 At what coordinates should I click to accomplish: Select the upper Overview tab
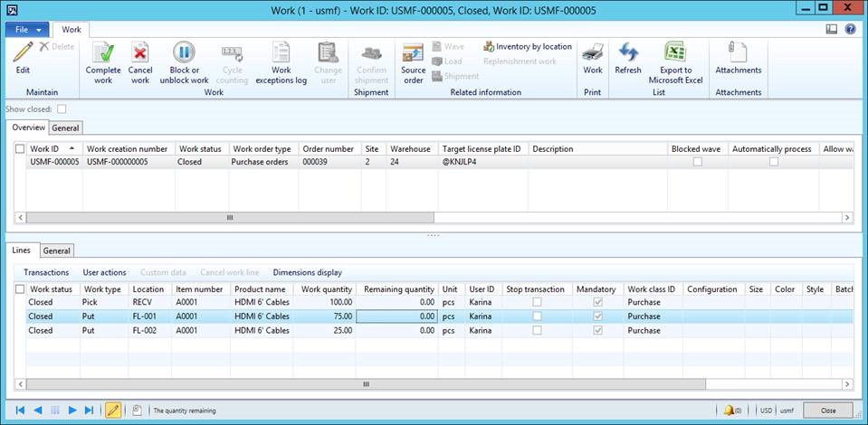click(x=29, y=127)
